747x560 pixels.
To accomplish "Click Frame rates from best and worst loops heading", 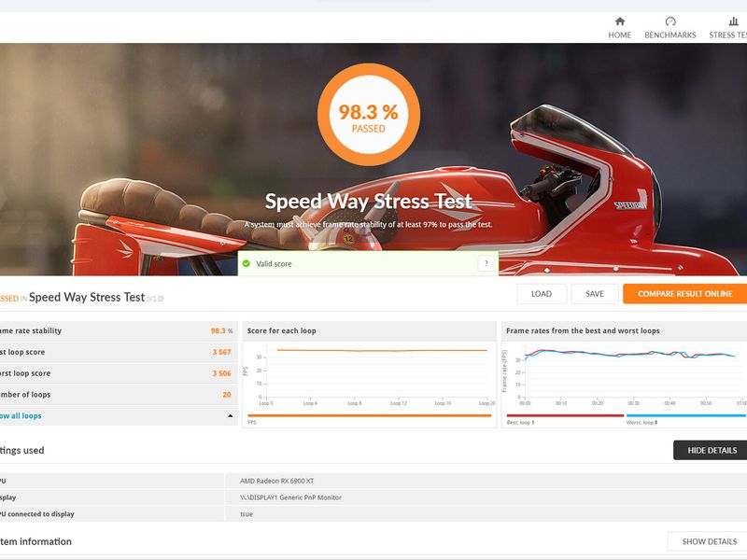I will pyautogui.click(x=583, y=330).
